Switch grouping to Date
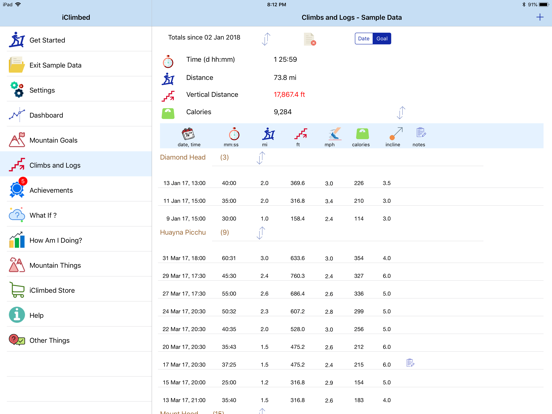 [x=364, y=39]
